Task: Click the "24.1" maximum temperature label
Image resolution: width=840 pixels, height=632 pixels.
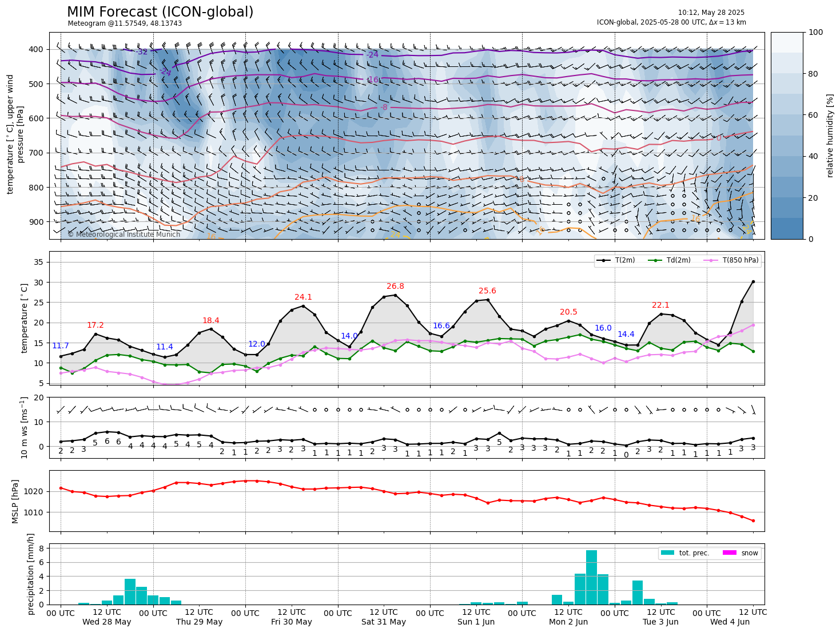Action: tap(304, 297)
